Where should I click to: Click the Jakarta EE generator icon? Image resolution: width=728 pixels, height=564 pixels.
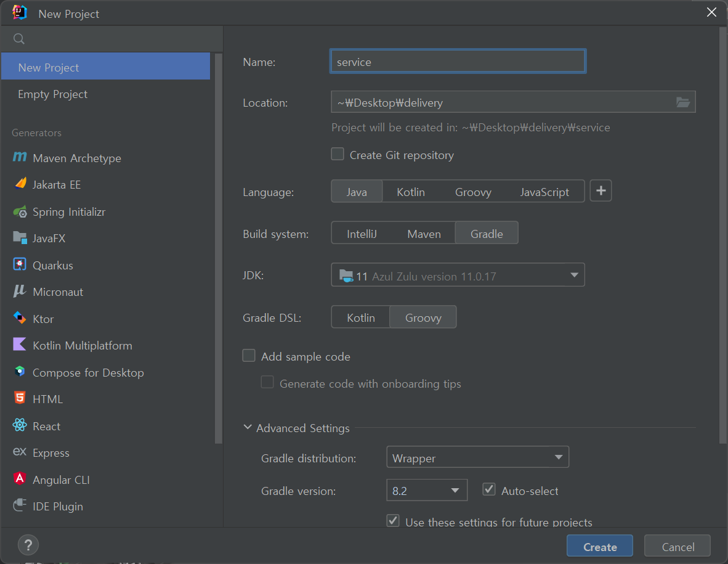(20, 184)
